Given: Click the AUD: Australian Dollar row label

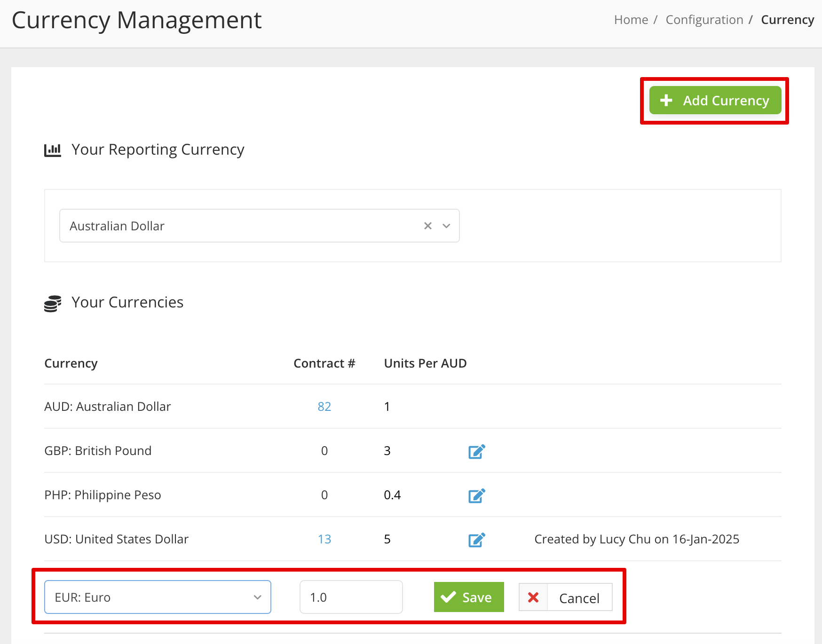Looking at the screenshot, I should coord(107,406).
